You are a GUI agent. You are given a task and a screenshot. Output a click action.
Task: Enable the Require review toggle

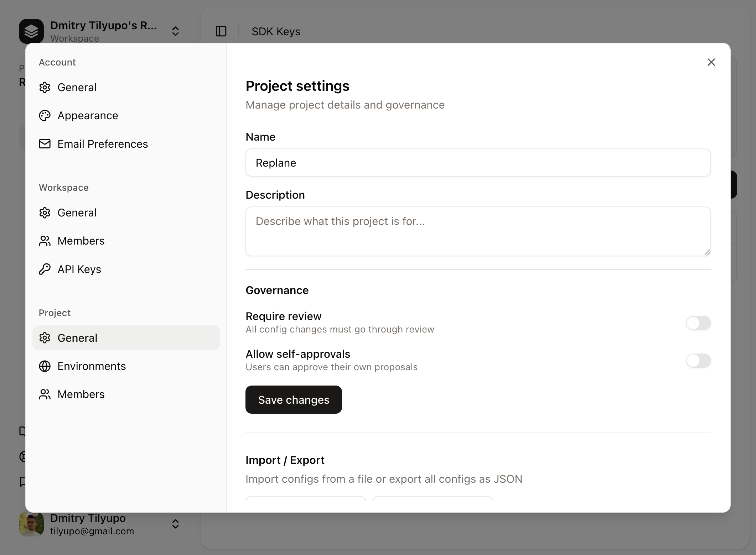tap(698, 323)
